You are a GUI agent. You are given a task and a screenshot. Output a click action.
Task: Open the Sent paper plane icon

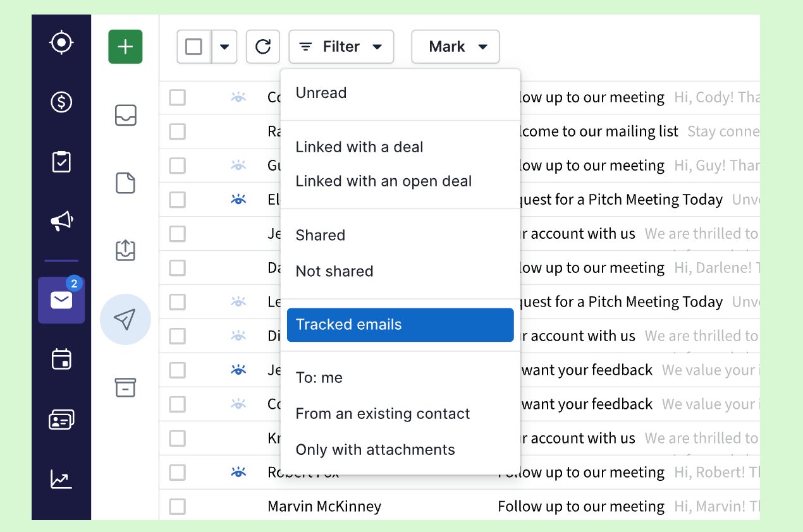pyautogui.click(x=125, y=320)
